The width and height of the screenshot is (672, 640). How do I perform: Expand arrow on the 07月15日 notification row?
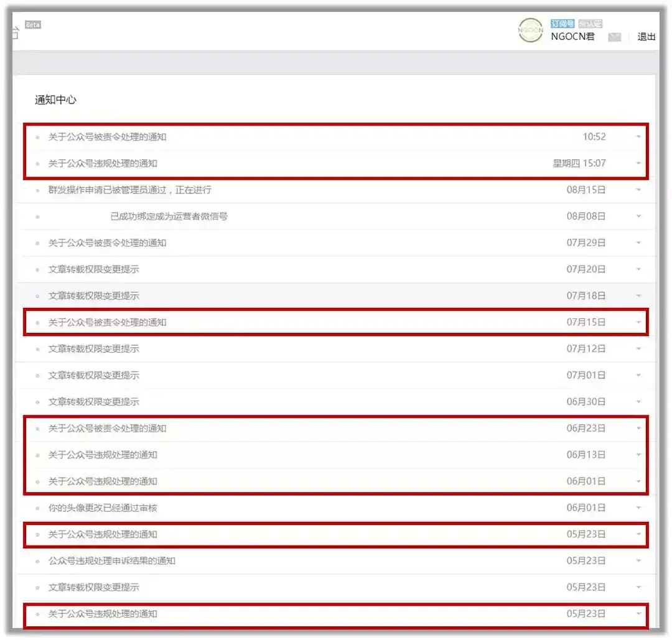coord(638,323)
